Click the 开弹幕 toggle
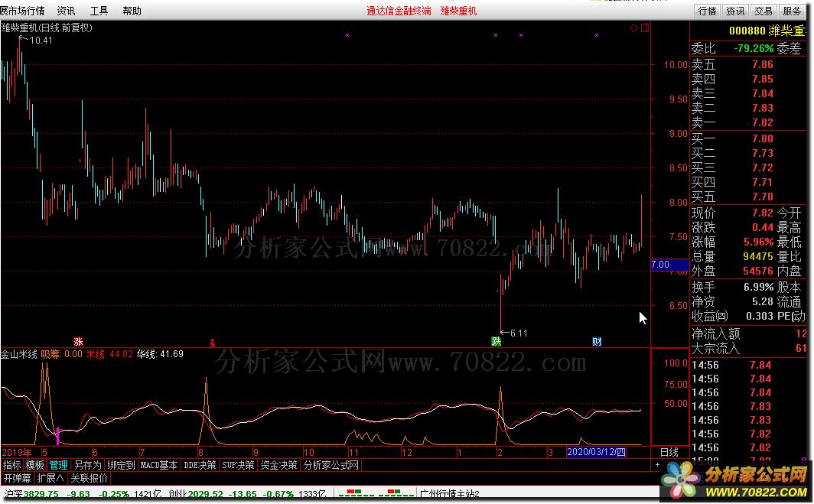 [17, 478]
